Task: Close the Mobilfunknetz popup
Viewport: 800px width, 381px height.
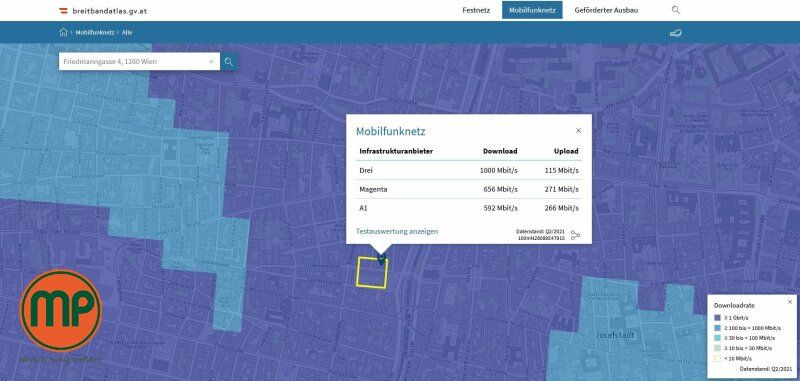Action: (579, 131)
